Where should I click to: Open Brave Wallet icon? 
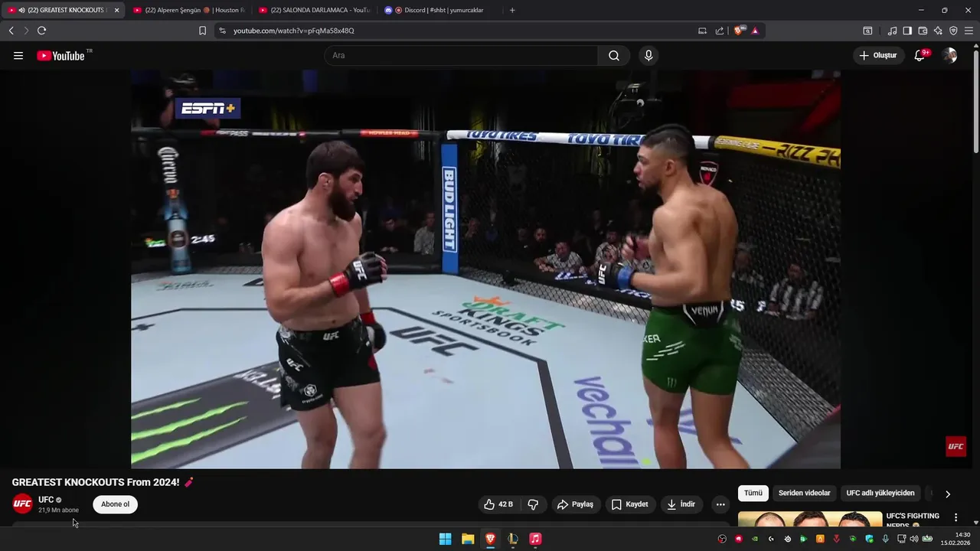[923, 31]
